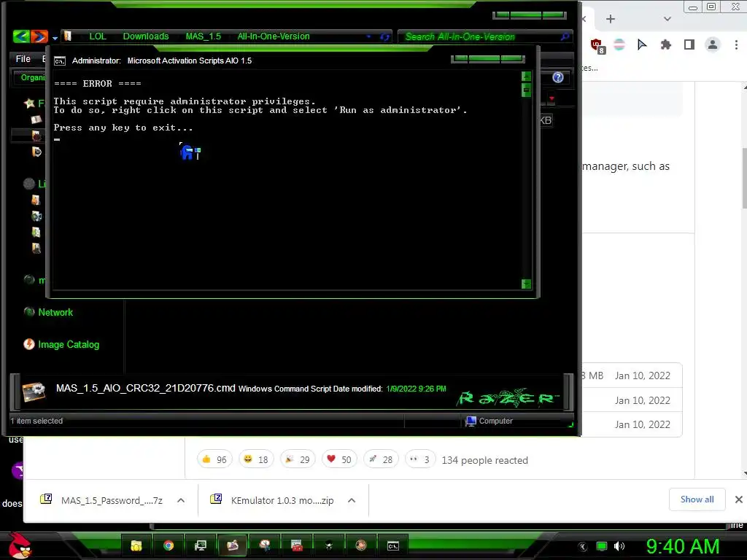Expand options for MAS_1.5_Password download
This screenshot has width=747, height=560.
[181, 500]
